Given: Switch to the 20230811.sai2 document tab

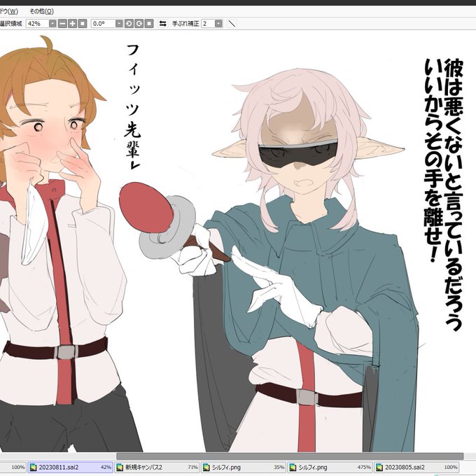Looking at the screenshot, I should tap(71, 467).
